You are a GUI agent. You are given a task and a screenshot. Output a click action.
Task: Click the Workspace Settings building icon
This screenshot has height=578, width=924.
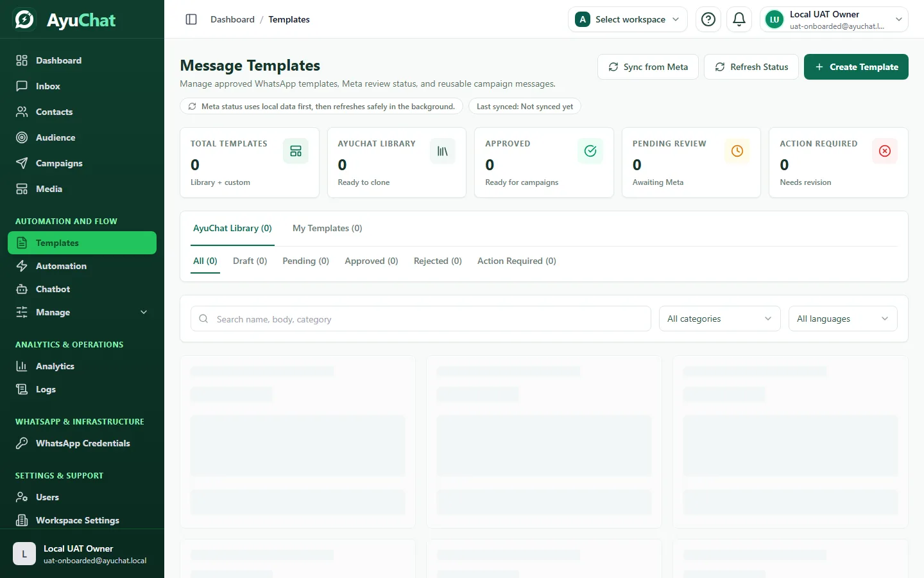coord(22,520)
